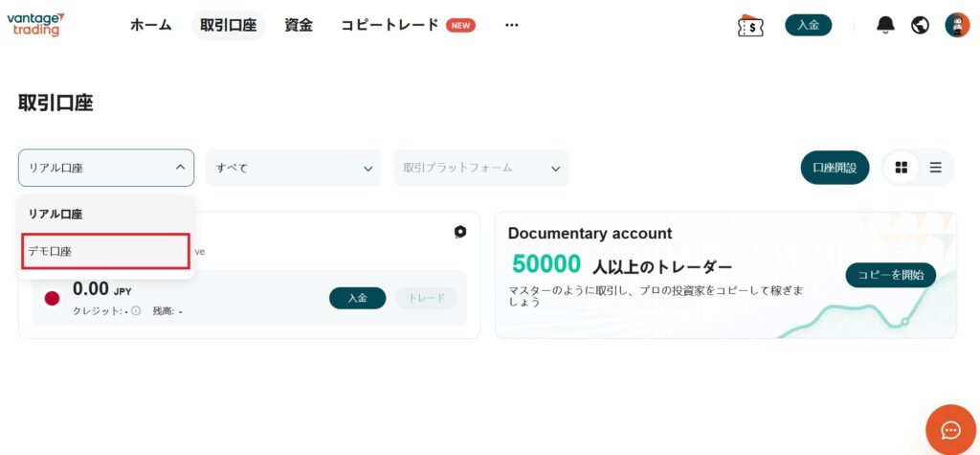Select デモ口座 from the dropdown list
The height and width of the screenshot is (455, 980).
[105, 251]
